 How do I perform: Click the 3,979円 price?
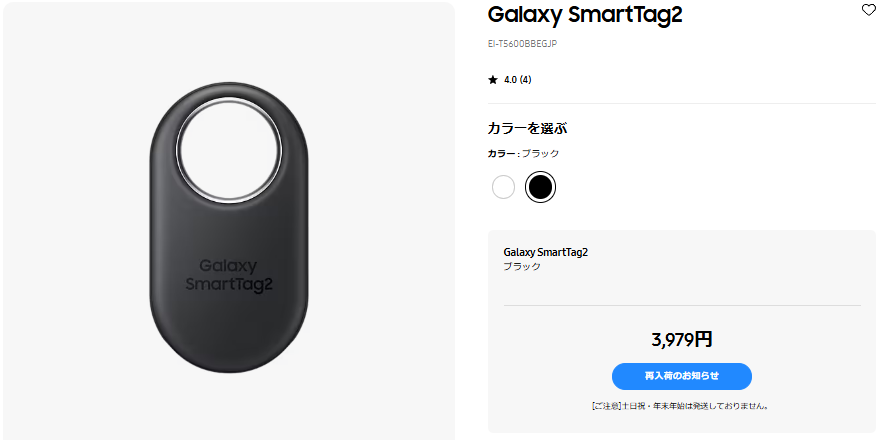point(682,339)
